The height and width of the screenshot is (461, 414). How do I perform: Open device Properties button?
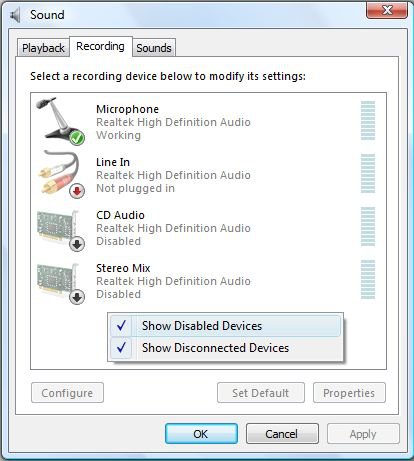coord(349,393)
